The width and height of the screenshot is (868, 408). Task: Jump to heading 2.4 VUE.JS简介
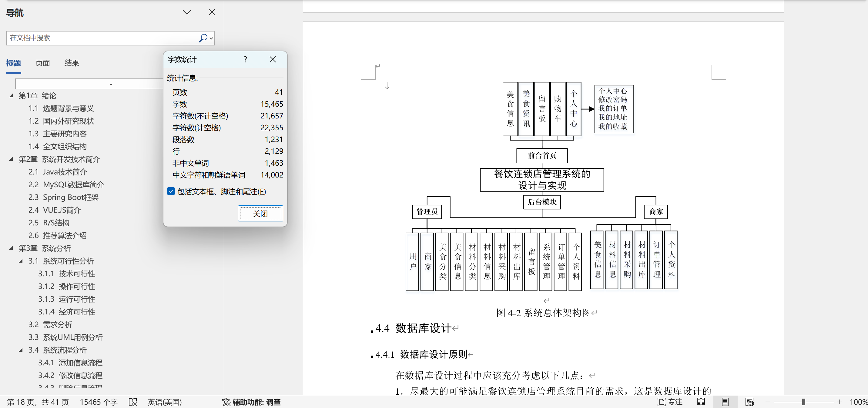[55, 211]
